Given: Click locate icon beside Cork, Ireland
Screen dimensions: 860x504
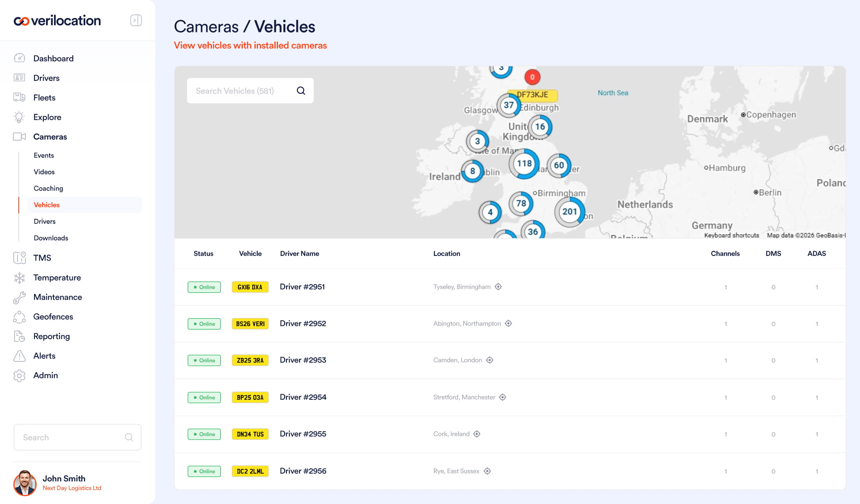Looking at the screenshot, I should coord(477,434).
